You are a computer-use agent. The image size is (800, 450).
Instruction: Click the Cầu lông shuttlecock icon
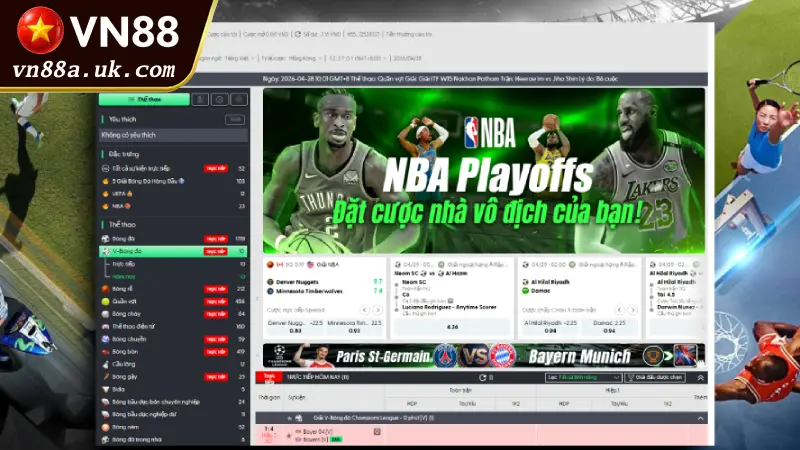pos(105,364)
